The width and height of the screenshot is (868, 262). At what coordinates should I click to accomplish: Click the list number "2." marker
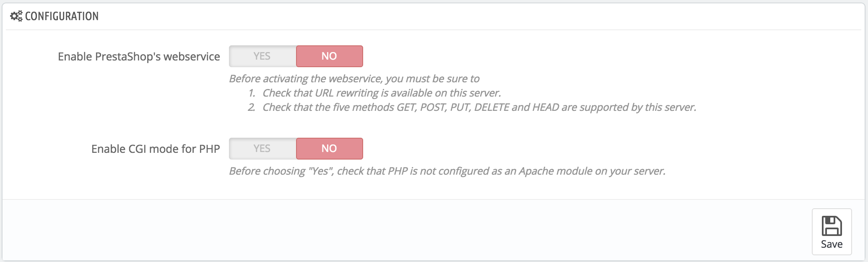click(251, 107)
